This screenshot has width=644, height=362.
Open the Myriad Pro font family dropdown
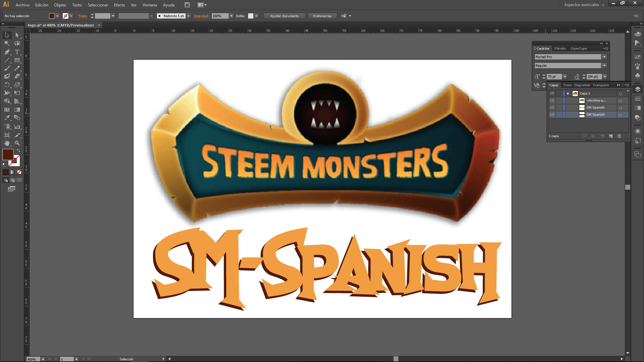pyautogui.click(x=604, y=57)
